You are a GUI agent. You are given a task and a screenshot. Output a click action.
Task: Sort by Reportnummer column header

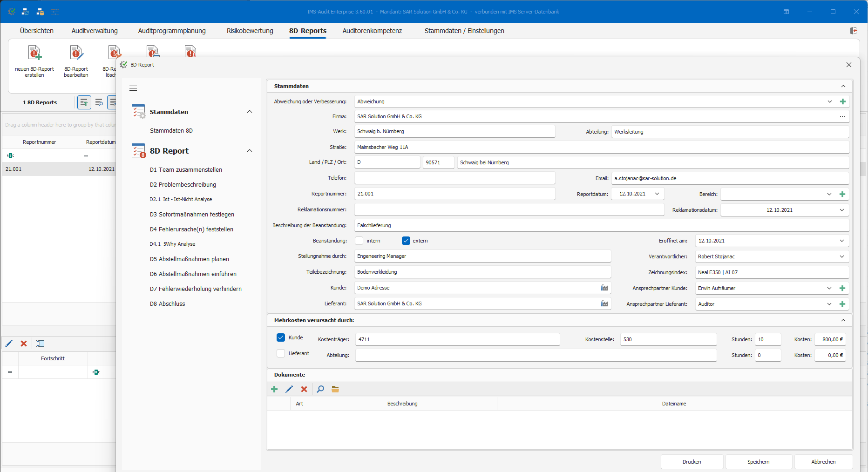point(39,142)
